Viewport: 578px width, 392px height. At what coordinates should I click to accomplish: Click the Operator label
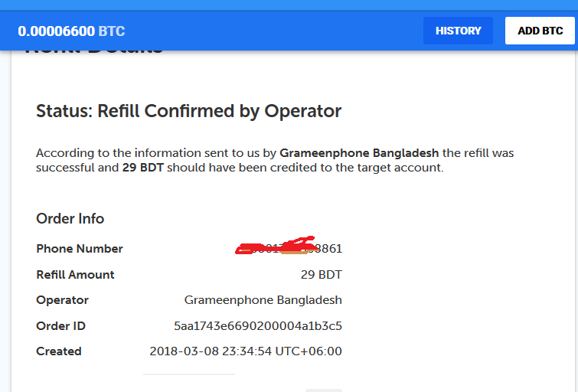[x=62, y=300]
